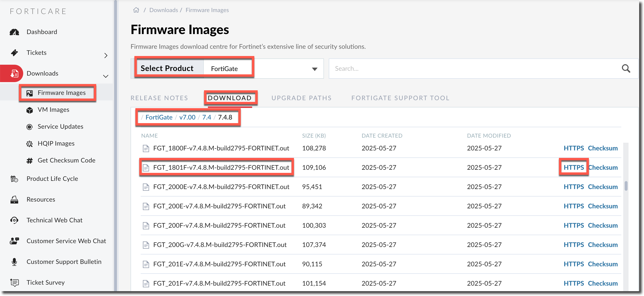
Task: Click the Customer Service Web Chat icon
Action: coord(14,241)
